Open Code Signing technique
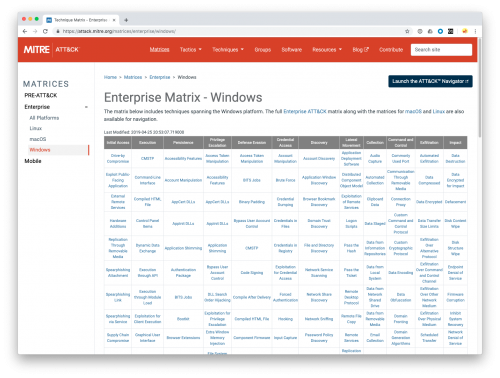 pos(252,273)
